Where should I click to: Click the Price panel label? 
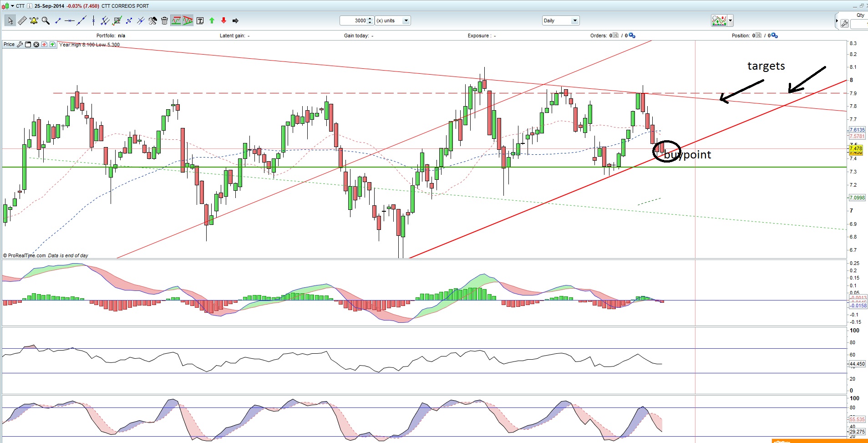point(9,45)
